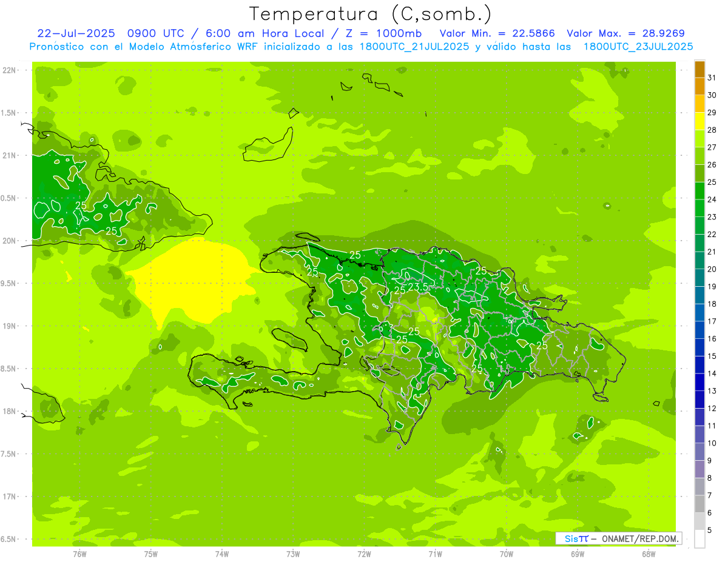
Task: Click the "31" value on color scale
Action: [712, 78]
